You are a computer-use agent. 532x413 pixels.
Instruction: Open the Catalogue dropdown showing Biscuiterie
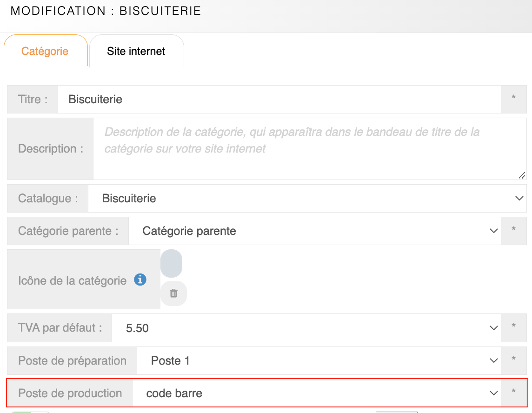[x=307, y=199]
